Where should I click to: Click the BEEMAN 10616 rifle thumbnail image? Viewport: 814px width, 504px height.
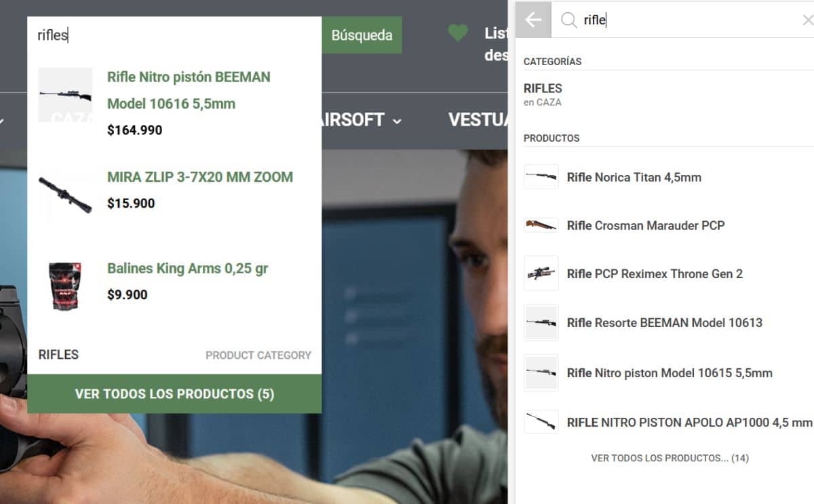[65, 95]
